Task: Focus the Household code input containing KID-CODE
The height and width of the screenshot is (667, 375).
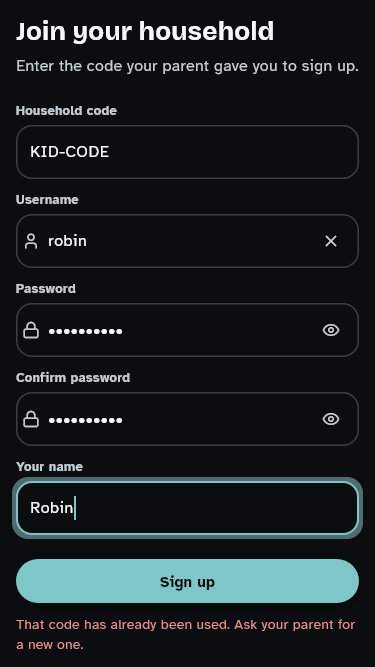Action: point(188,152)
